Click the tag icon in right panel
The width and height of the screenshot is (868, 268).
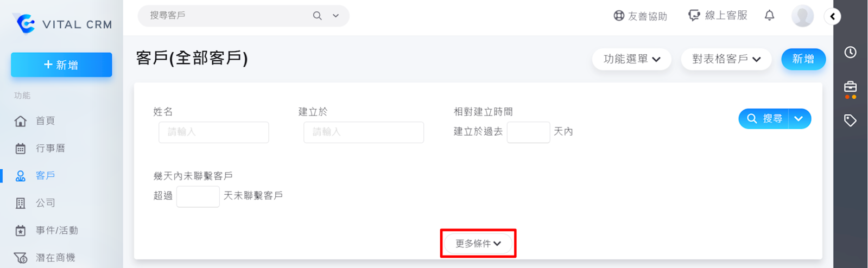coord(850,120)
